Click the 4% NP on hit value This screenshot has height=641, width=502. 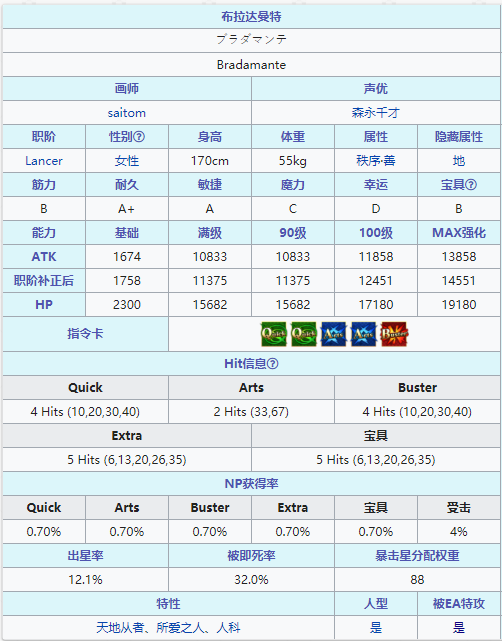(x=459, y=531)
